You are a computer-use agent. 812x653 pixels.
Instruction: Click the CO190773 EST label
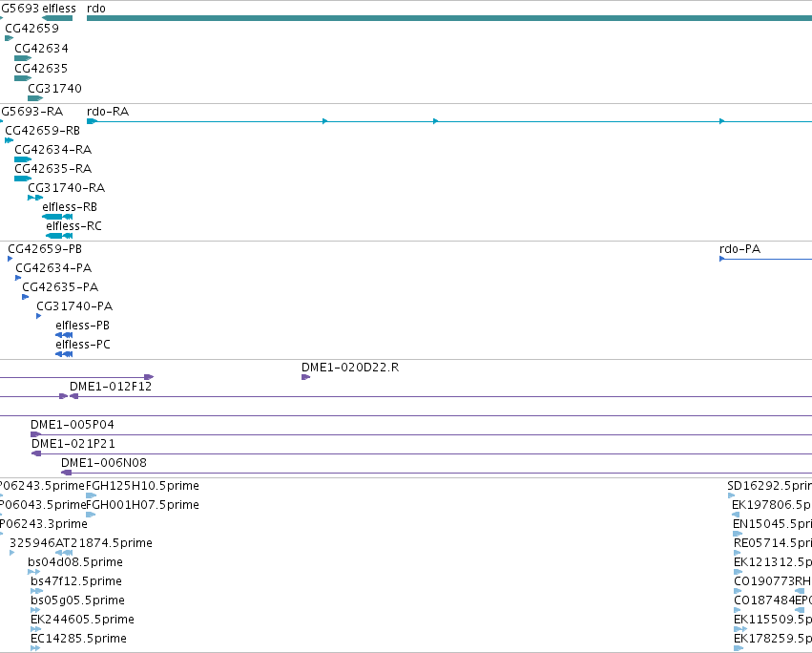(764, 581)
